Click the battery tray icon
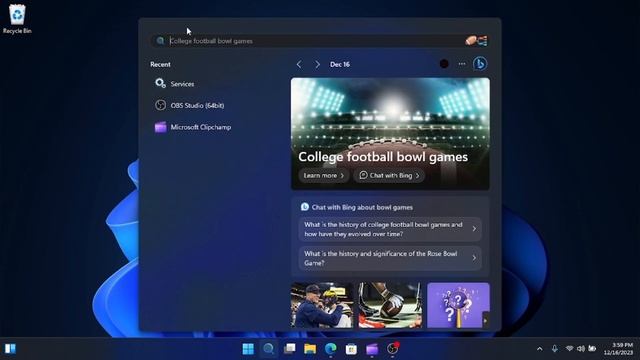The width and height of the screenshot is (640, 360). [592, 349]
